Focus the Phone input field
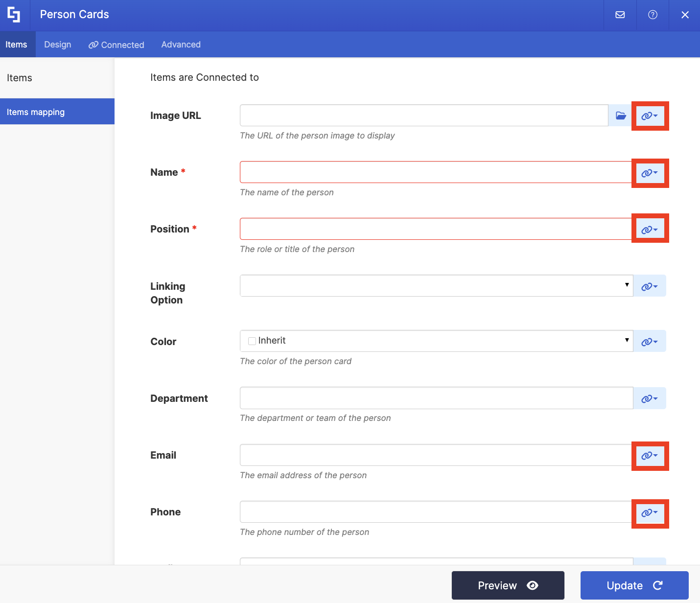 (436, 511)
